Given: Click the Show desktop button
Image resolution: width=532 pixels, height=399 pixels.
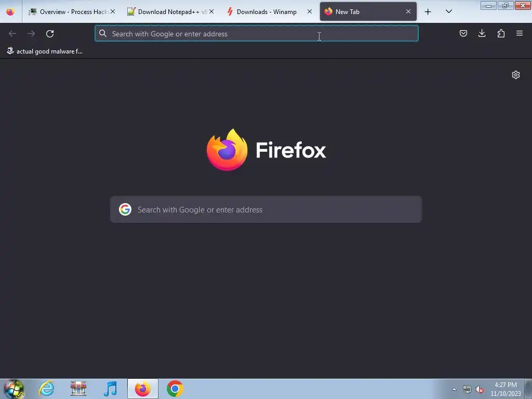Looking at the screenshot, I should 528,389.
